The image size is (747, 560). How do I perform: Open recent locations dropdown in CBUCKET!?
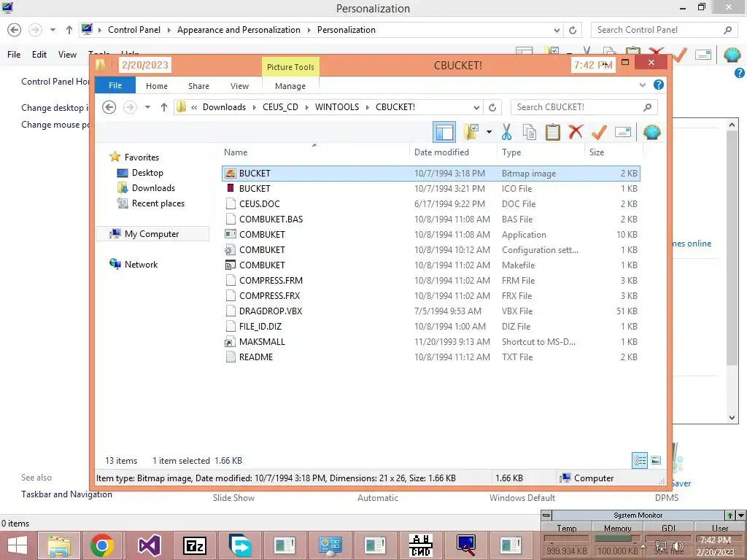click(x=147, y=107)
